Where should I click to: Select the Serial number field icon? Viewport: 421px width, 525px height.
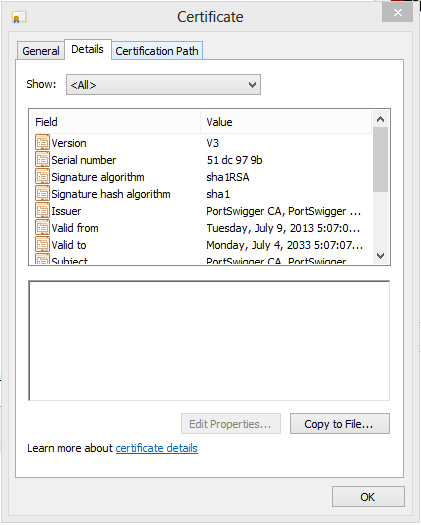click(x=42, y=160)
